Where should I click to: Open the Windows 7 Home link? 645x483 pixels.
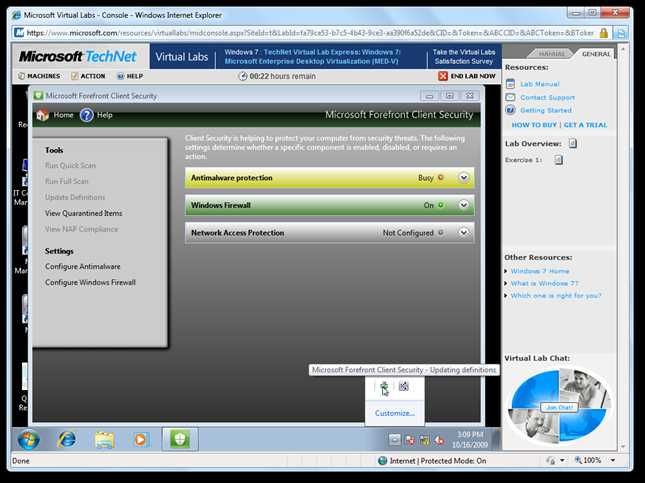540,271
